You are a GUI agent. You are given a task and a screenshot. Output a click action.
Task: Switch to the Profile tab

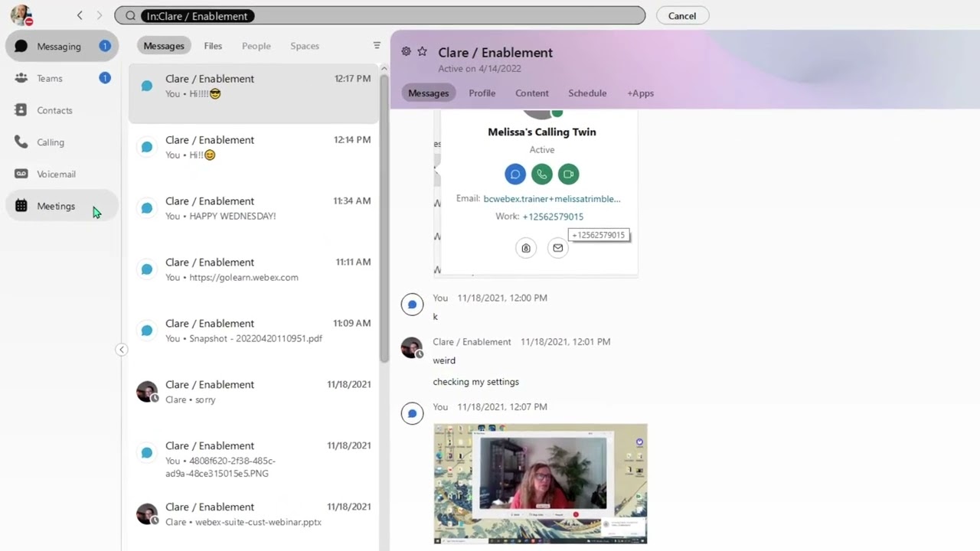(x=482, y=93)
